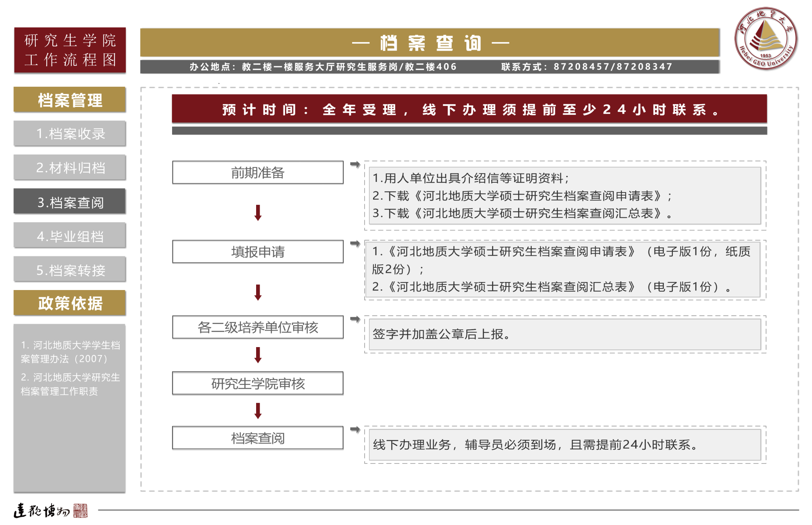Click the red down arrow below 前期准备
812x525 pixels.
pos(258,213)
